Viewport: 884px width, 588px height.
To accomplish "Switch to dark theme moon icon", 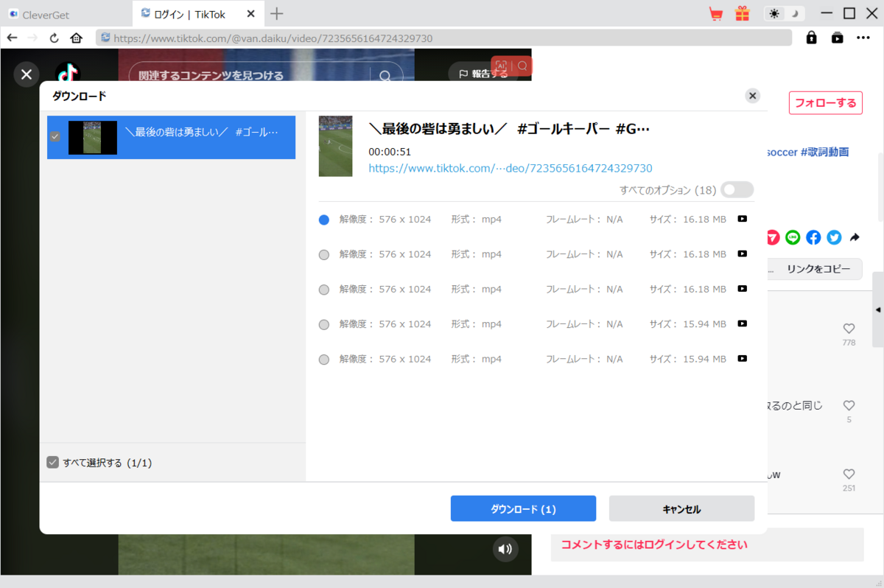I will coord(795,13).
